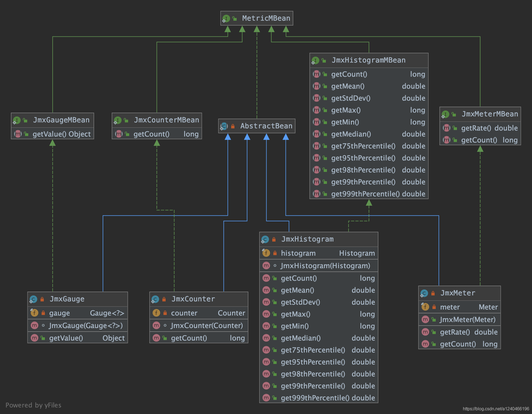This screenshot has width=532, height=414.
Task: Click the AbstractBean abstract class icon
Action: [224, 126]
